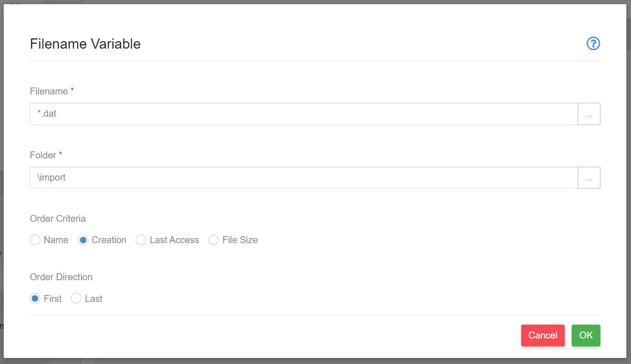Set order direction to First
This screenshot has width=631, height=364.
pyautogui.click(x=35, y=299)
